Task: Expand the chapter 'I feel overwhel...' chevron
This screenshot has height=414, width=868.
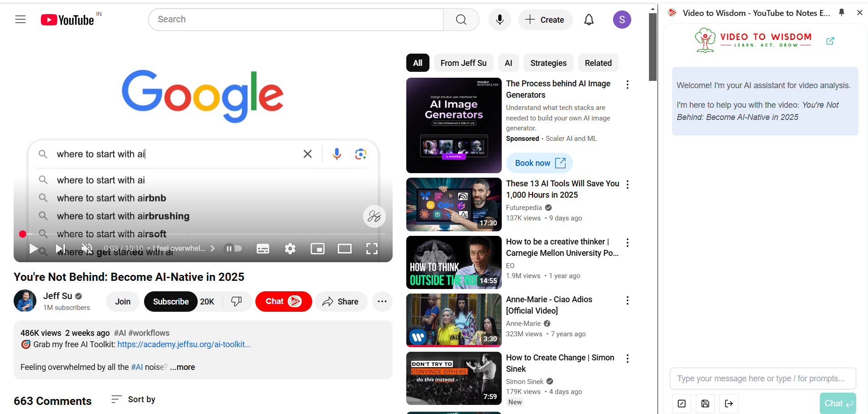Action: coord(212,249)
